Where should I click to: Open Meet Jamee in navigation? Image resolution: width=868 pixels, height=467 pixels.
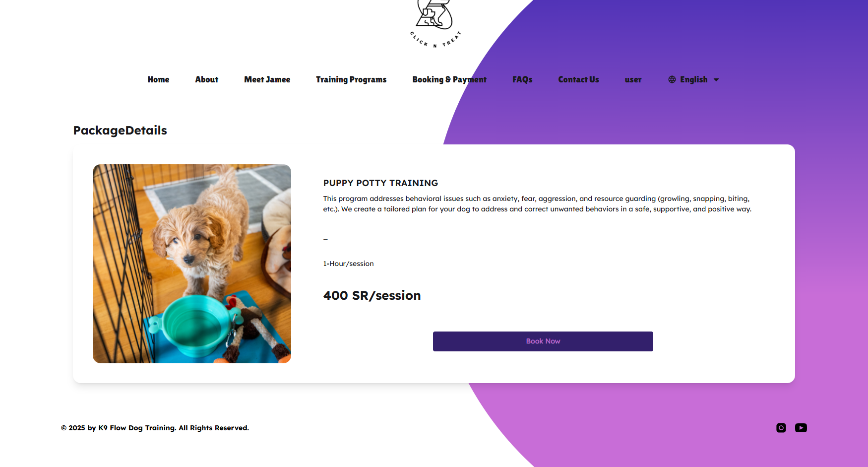[x=267, y=79]
